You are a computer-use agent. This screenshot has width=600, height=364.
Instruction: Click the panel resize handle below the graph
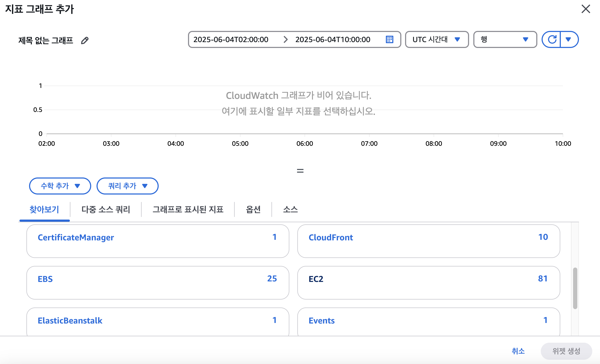click(x=300, y=171)
